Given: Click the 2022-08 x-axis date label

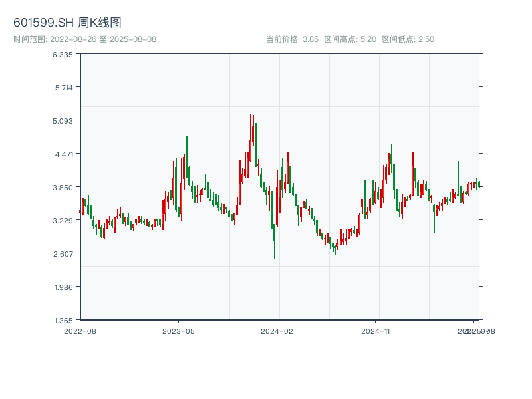Looking at the screenshot, I should tap(80, 331).
